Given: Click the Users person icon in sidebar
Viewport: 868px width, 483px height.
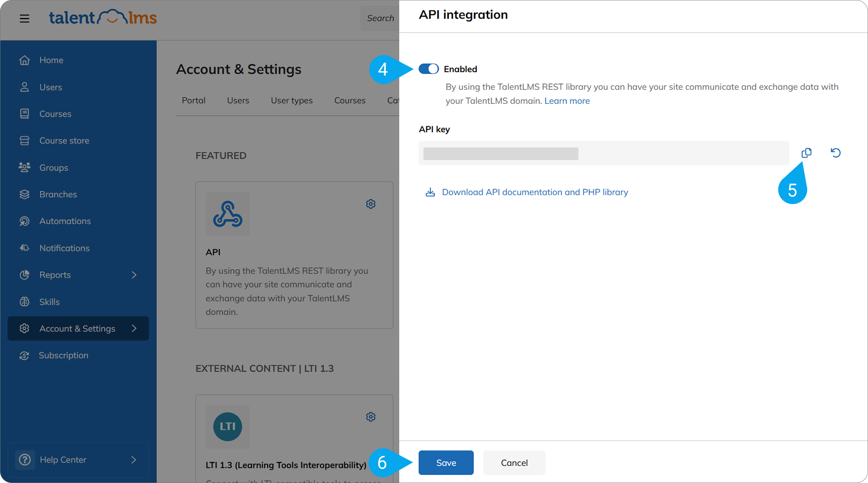Looking at the screenshot, I should pos(25,87).
